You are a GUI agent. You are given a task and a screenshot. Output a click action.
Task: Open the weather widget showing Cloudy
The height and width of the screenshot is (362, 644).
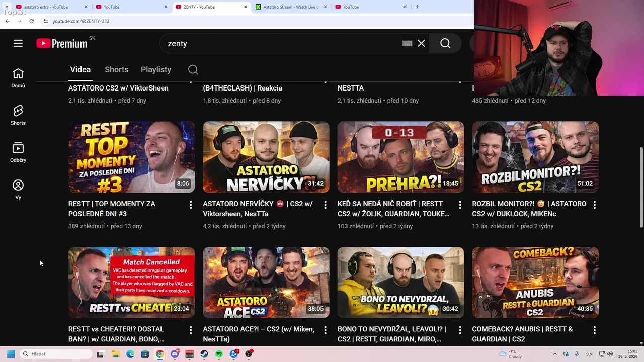point(510,354)
